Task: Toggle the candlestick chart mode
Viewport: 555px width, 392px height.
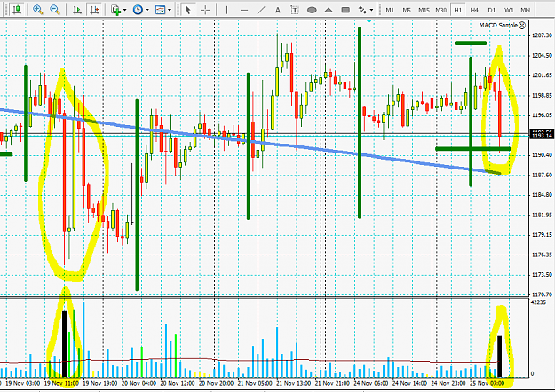Action: [17, 9]
